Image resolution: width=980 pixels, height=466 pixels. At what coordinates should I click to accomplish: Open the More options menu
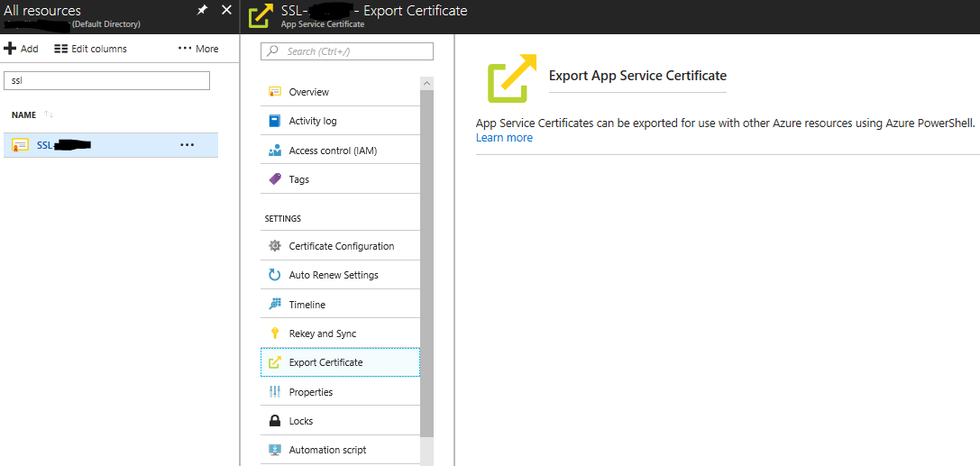click(x=198, y=49)
